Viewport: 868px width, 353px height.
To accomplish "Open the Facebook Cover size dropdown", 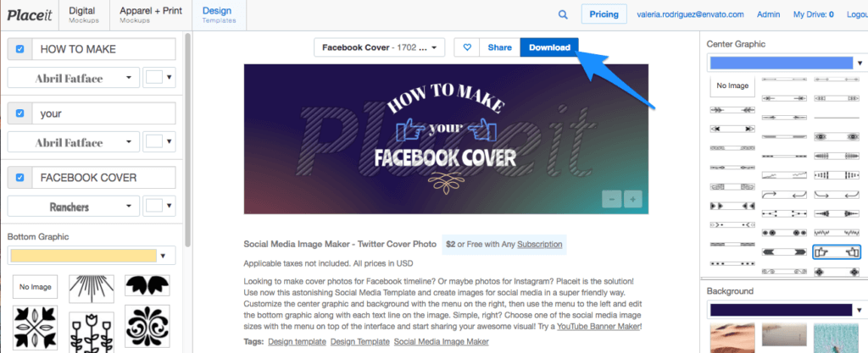I will pyautogui.click(x=379, y=47).
